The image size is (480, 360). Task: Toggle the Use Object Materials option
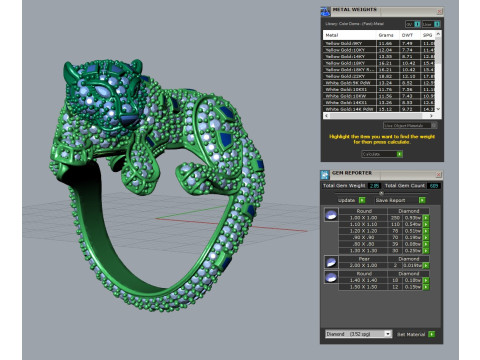[x=410, y=125]
